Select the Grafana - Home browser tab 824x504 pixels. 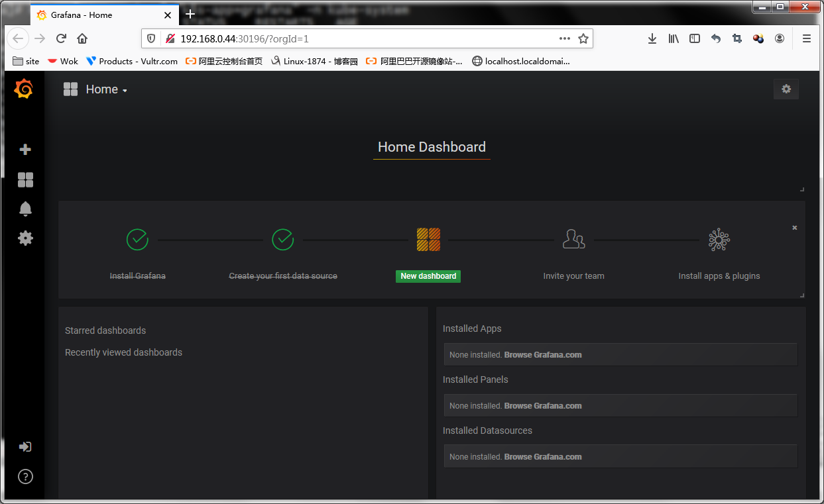(x=104, y=15)
